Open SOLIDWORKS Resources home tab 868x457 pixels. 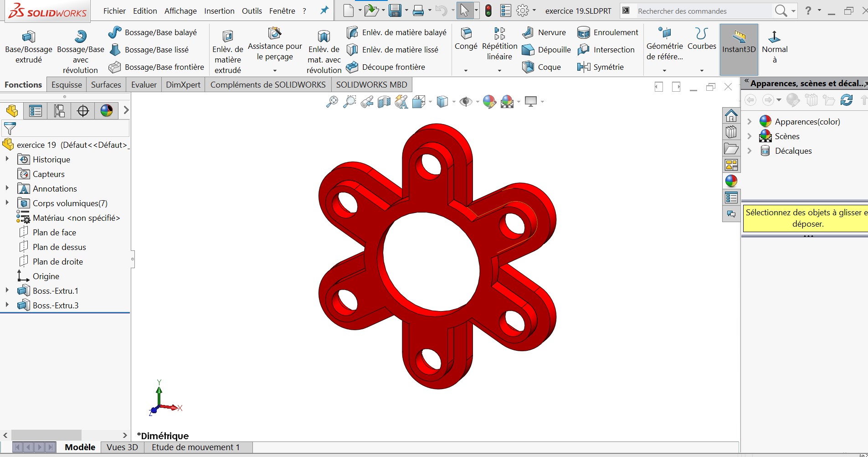731,115
